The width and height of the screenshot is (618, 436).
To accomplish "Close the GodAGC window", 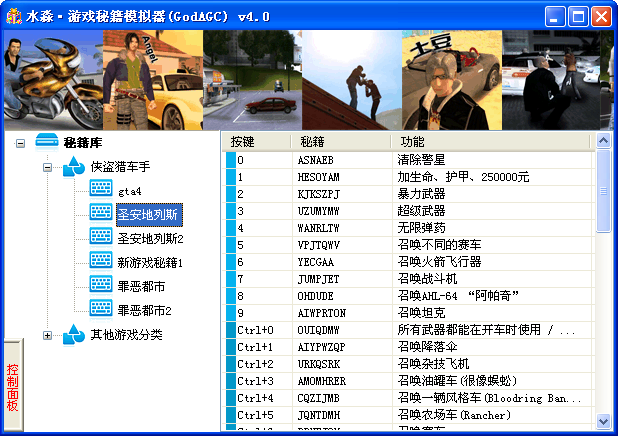I will [601, 17].
